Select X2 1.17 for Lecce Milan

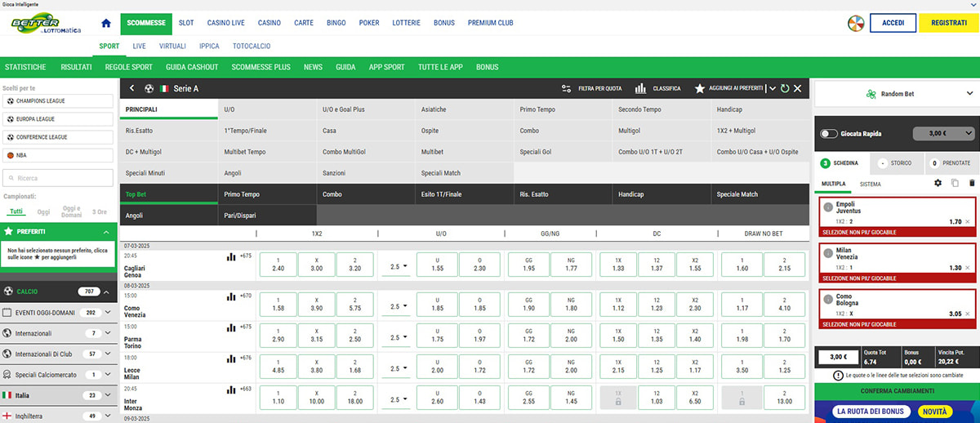point(695,365)
